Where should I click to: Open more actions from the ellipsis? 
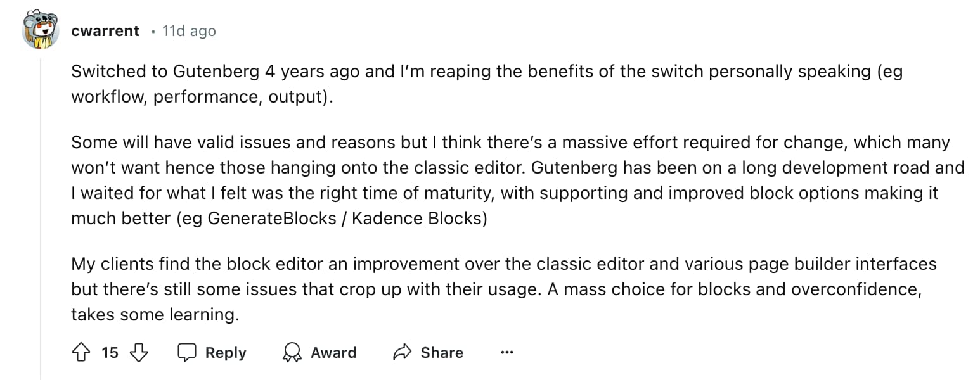coord(506,352)
